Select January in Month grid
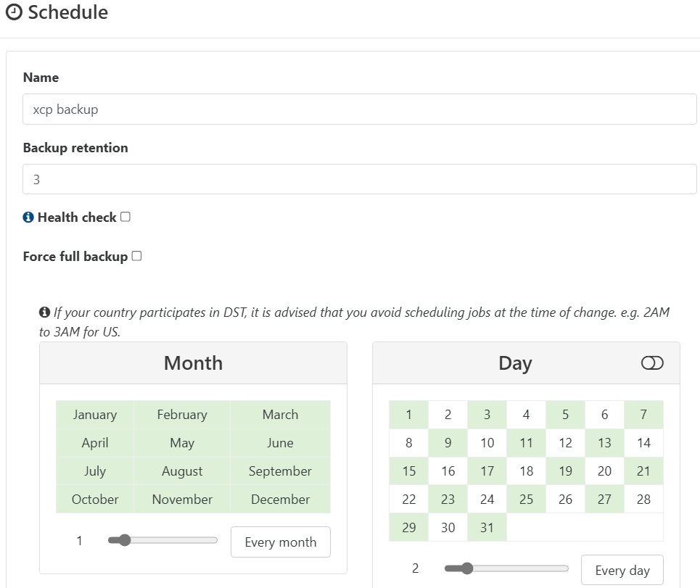This screenshot has width=700, height=588. (x=95, y=415)
